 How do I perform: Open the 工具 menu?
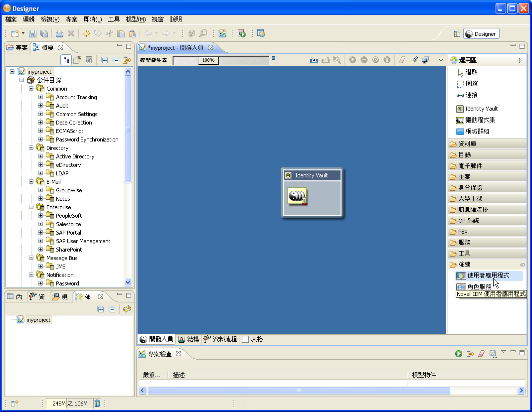(x=114, y=19)
